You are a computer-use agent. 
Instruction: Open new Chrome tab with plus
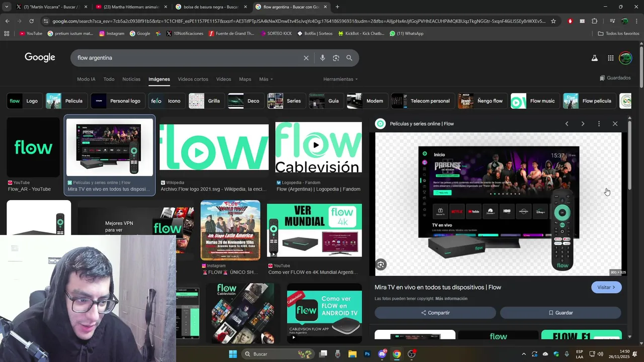click(x=337, y=7)
